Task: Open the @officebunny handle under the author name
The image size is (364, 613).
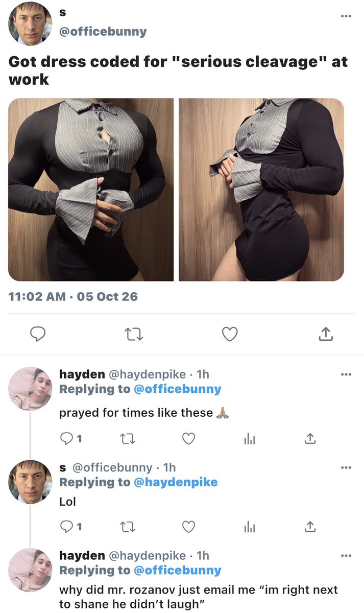Action: coord(103,32)
